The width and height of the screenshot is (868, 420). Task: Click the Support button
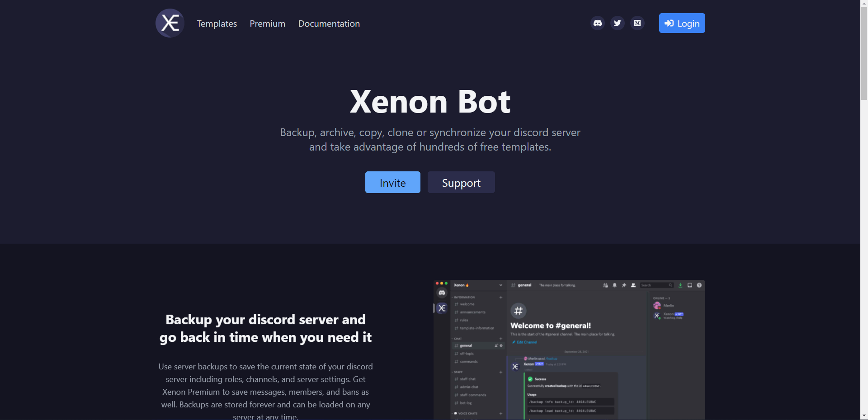coord(461,182)
